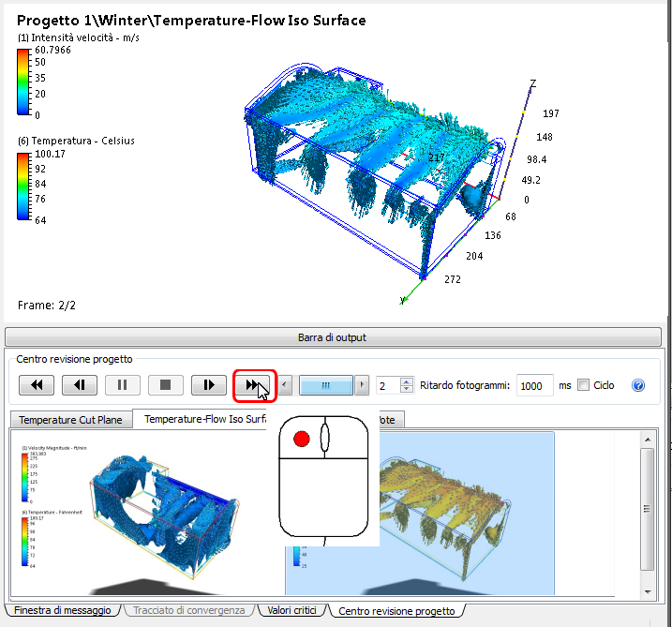Click the Ritardo fotogrammi delay field

pyautogui.click(x=534, y=385)
